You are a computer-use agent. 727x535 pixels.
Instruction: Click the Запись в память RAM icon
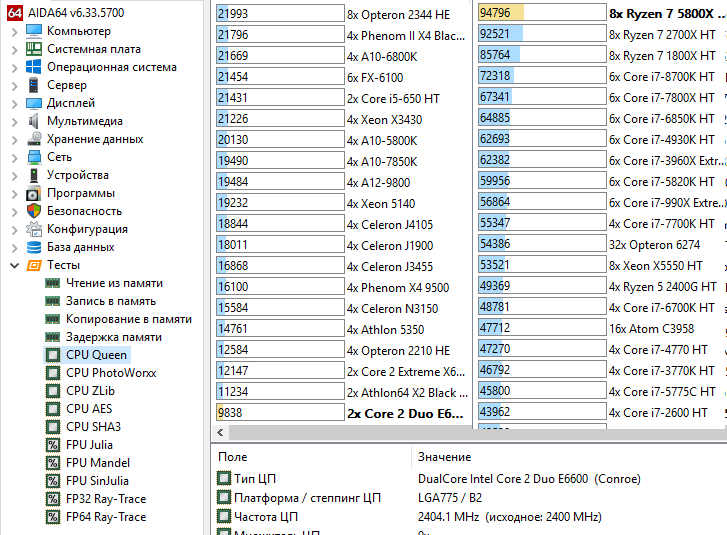52,301
